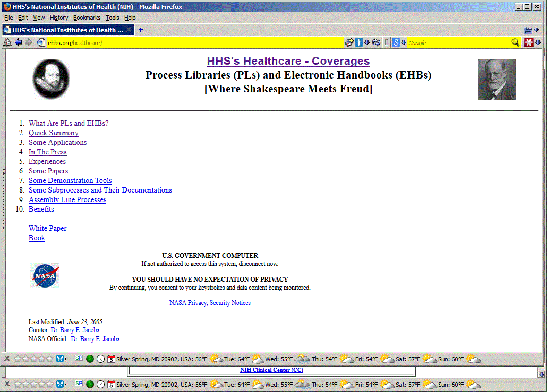Click the SP icon in the upper add-on bar
The image size is (547, 392).
79,358
